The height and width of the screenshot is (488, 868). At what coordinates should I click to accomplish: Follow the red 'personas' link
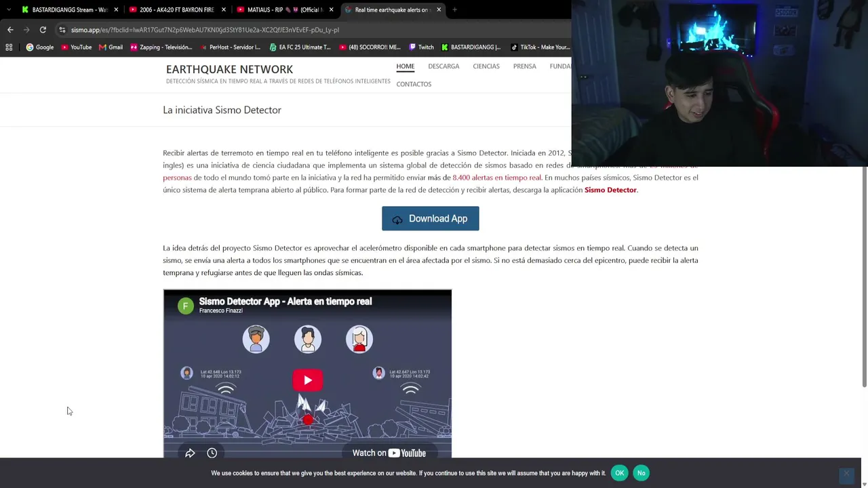pos(177,178)
